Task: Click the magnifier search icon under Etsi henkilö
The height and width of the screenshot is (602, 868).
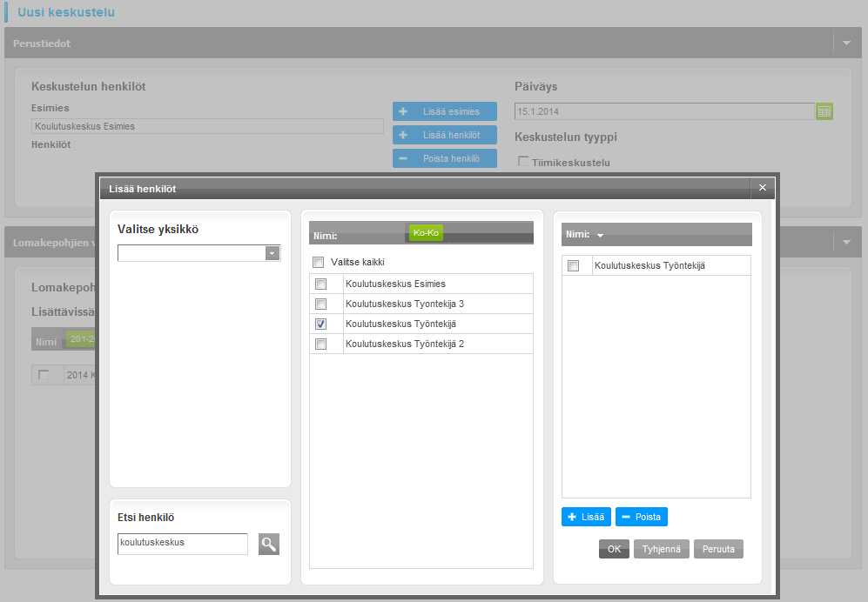Action: [x=268, y=544]
